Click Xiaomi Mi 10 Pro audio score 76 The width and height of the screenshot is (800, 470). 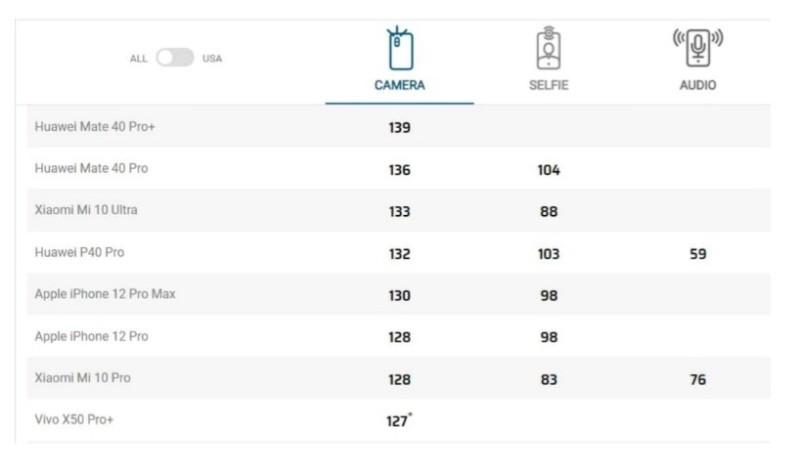tap(698, 380)
